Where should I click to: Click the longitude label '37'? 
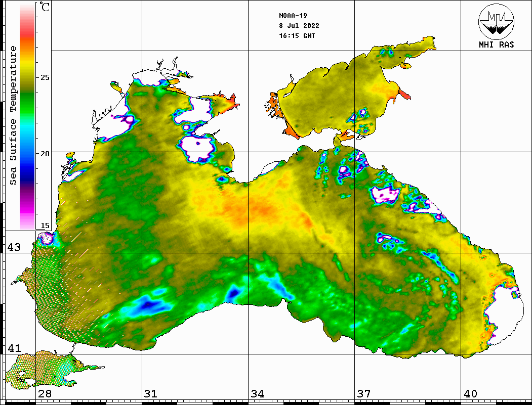(x=364, y=394)
